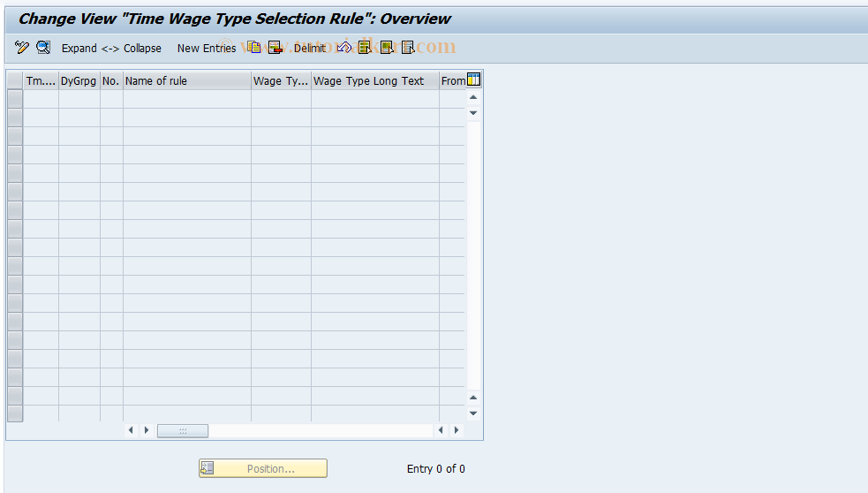Click the Wage Ty... column header

tap(281, 81)
